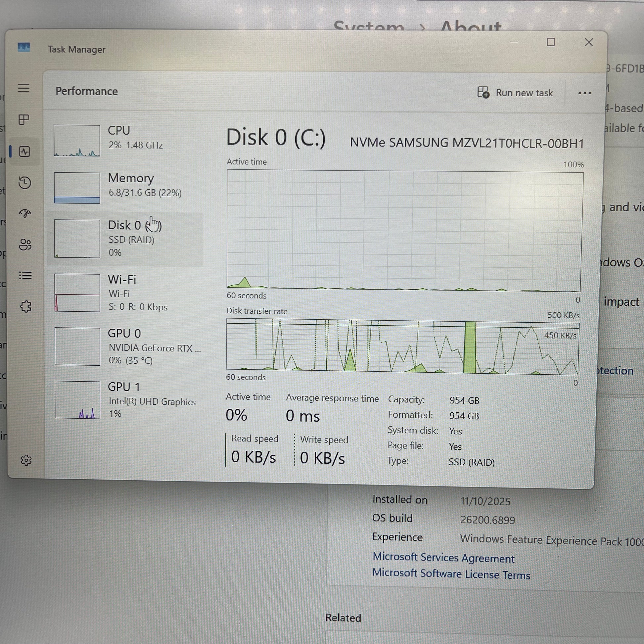Click the Disk transfer rate graph

pyautogui.click(x=402, y=346)
